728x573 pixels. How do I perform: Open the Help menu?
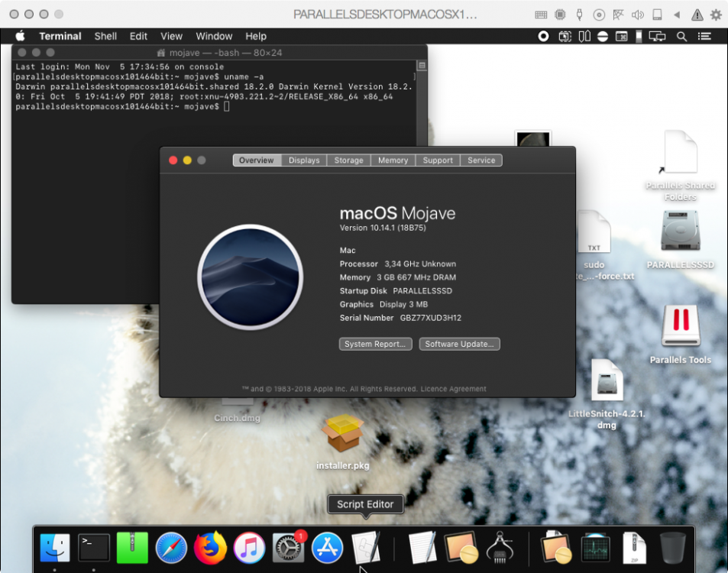point(256,36)
